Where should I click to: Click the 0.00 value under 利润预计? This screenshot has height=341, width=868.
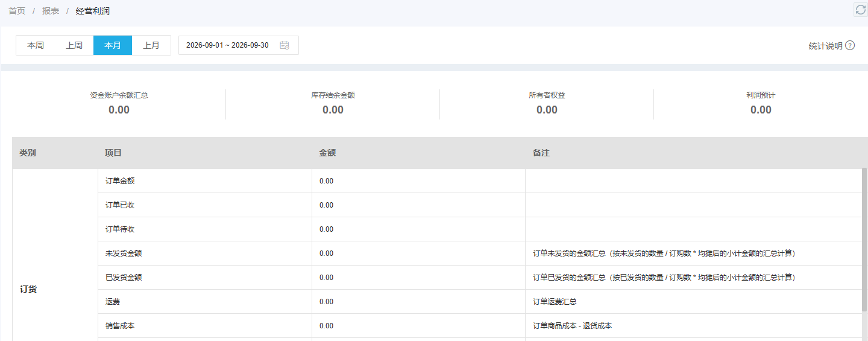pyautogui.click(x=761, y=110)
